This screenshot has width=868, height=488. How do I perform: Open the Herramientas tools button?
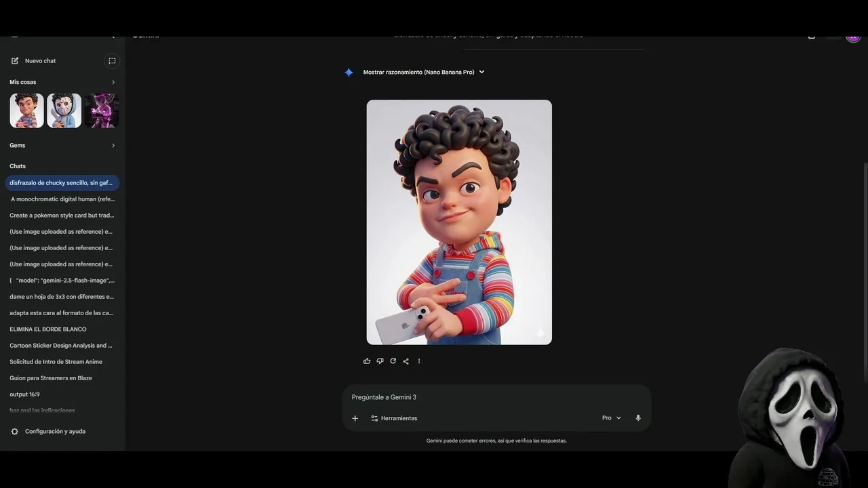(394, 418)
